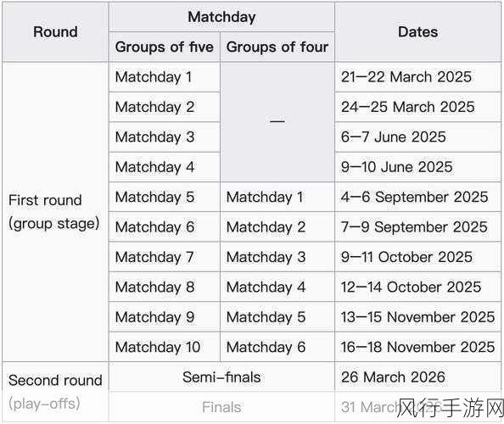This screenshot has height=424, width=504.
Task: Click the Groups of four subheader
Action: click(277, 47)
